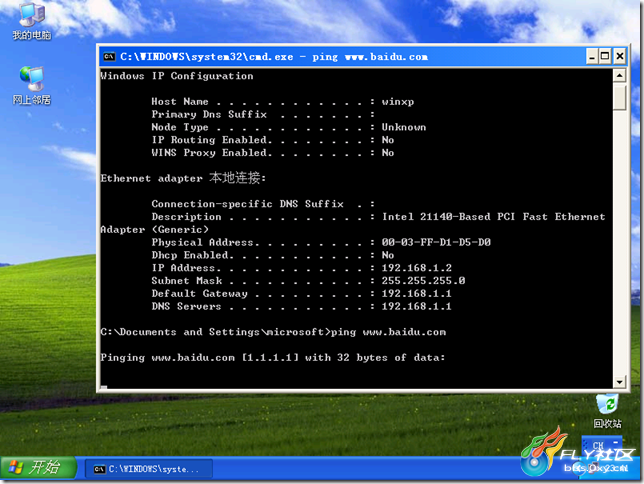Click the Default Gateway value 192.168.1.1

coord(416,293)
